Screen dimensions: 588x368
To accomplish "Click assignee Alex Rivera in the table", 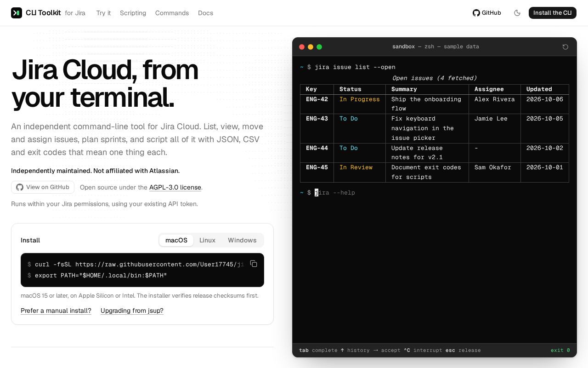I will [x=495, y=99].
